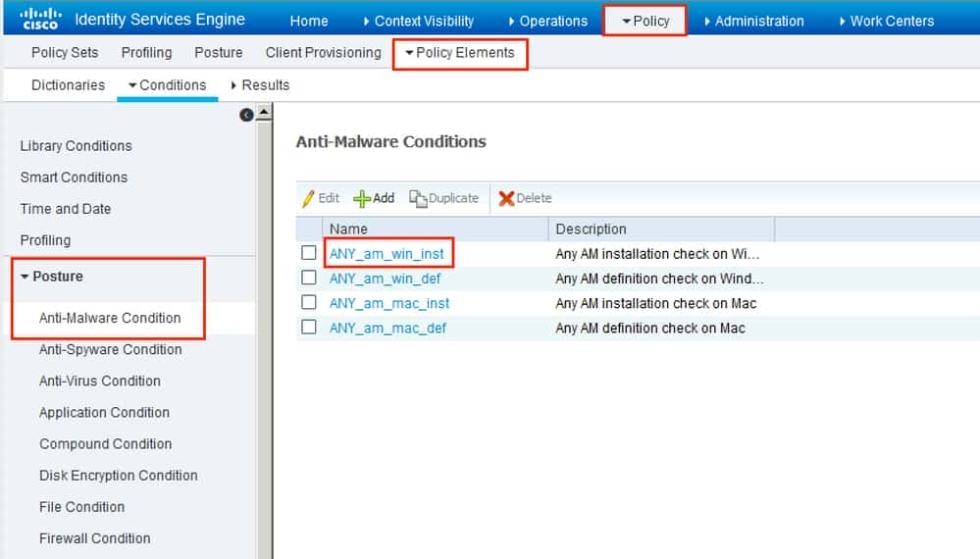Select Anti-Malware Condition in sidebar
Screen dimensions: 980x559
tap(110, 318)
